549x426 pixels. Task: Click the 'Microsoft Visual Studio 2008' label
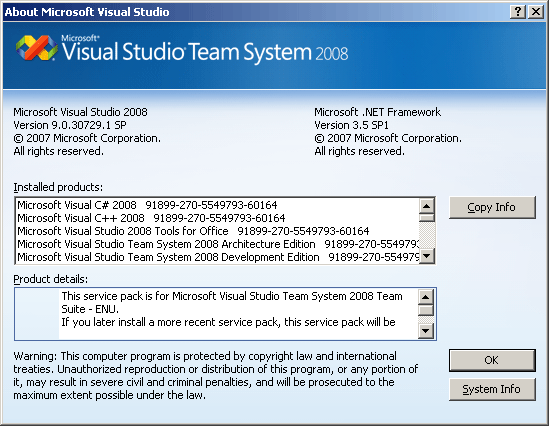[80, 112]
